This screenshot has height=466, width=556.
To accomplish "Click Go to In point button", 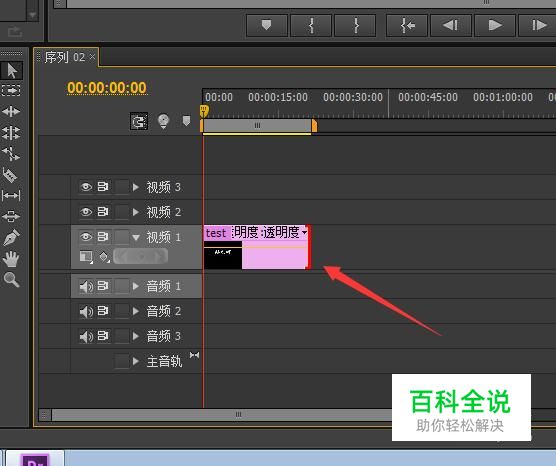I will coord(407,25).
